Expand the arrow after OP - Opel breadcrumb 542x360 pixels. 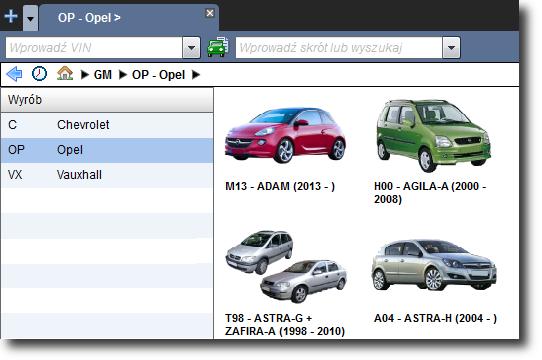pyautogui.click(x=196, y=75)
